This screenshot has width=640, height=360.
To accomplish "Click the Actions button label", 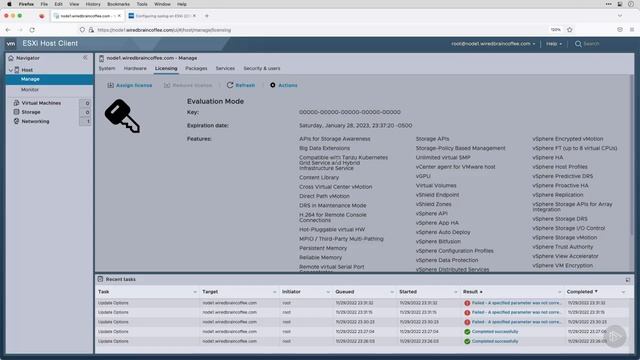I will [288, 85].
